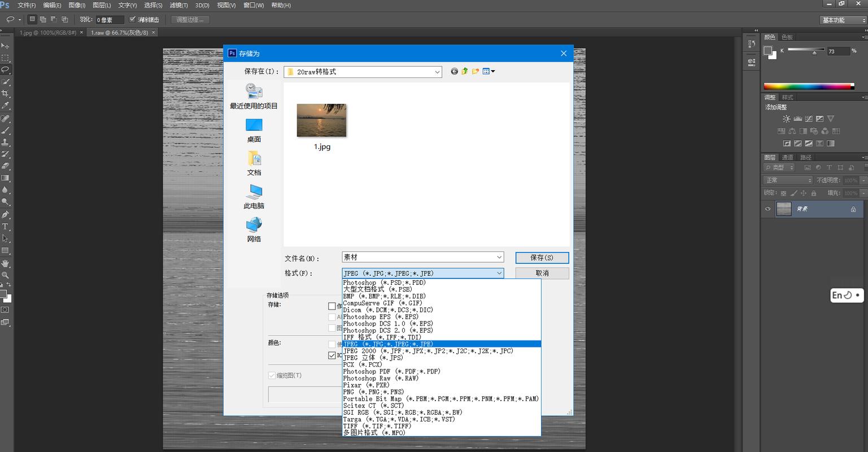
Task: Create new folder in save dialog
Action: (x=476, y=71)
